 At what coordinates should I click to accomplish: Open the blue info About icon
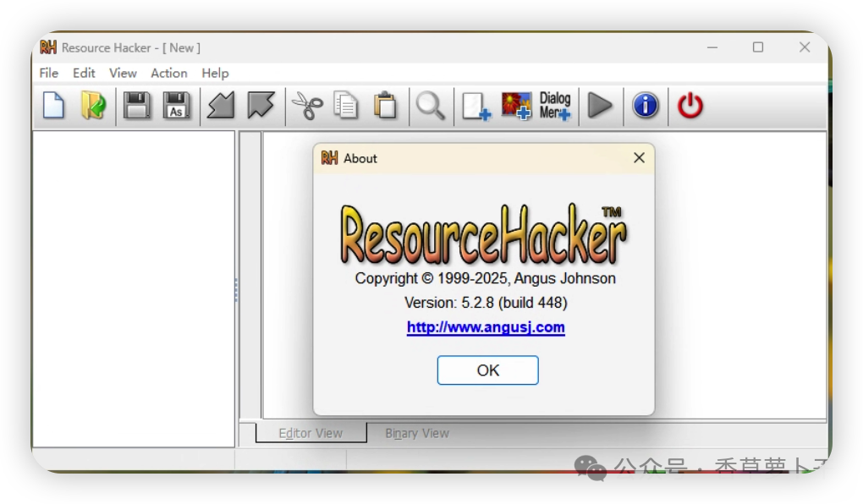coord(645,105)
